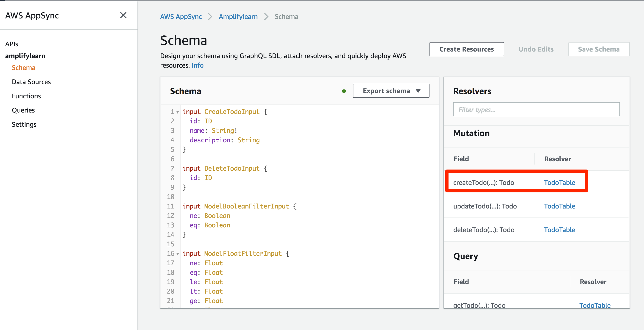Place cursor on 'name: String!' line
Screen dimensions: 644x330
(x=213, y=130)
